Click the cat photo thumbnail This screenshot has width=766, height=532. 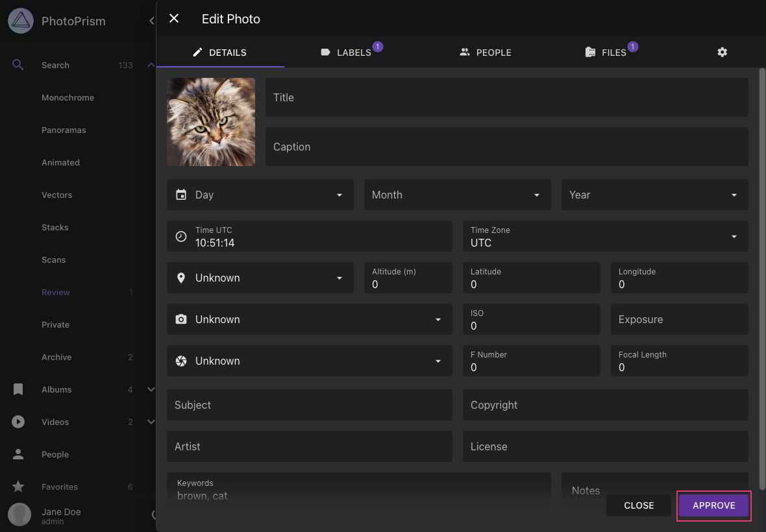(x=211, y=122)
